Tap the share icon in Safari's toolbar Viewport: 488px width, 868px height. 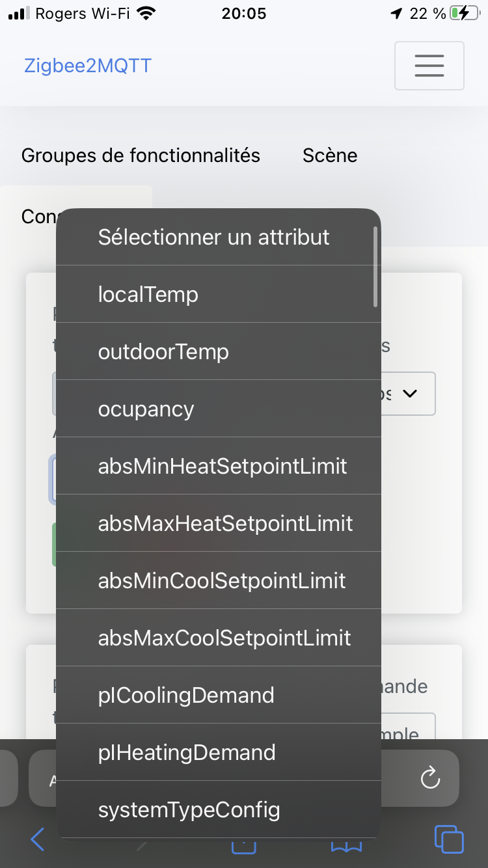click(243, 843)
